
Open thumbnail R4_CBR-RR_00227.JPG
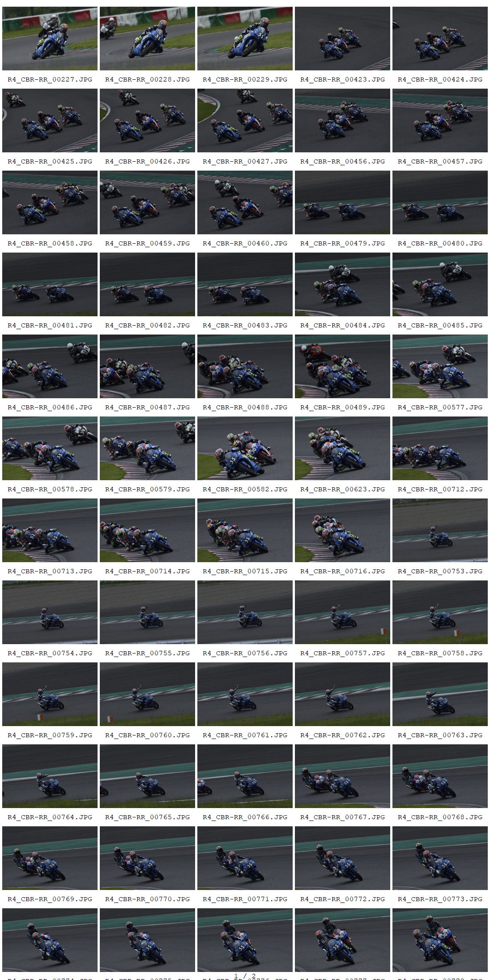pos(50,38)
